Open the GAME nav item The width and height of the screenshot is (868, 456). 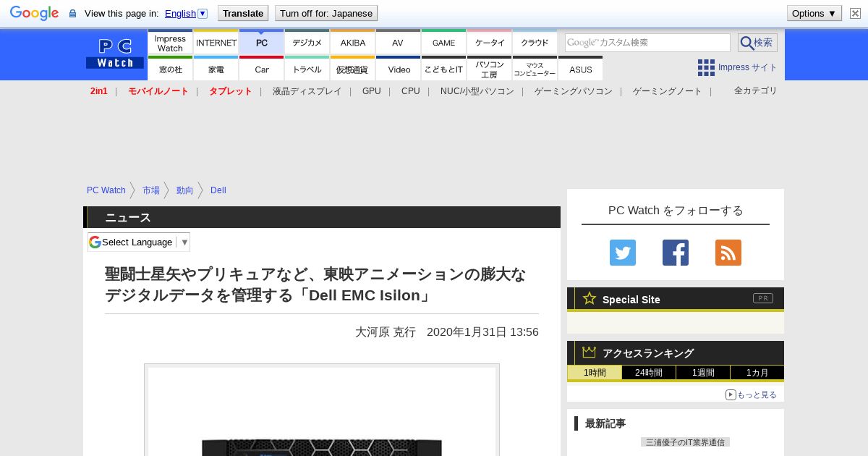tap(444, 42)
